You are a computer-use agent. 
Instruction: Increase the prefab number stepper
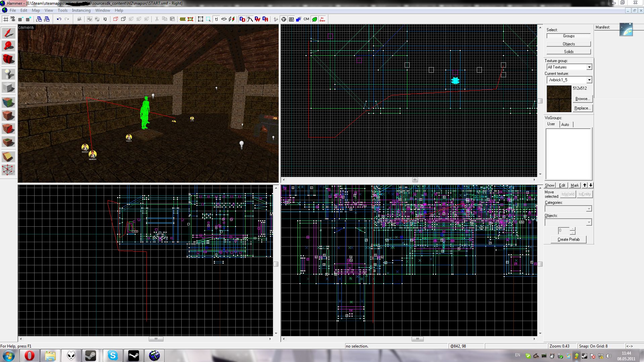click(x=572, y=229)
